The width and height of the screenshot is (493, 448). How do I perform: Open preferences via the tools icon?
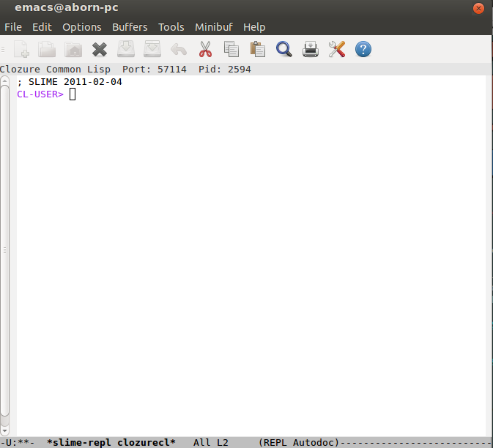click(x=337, y=50)
